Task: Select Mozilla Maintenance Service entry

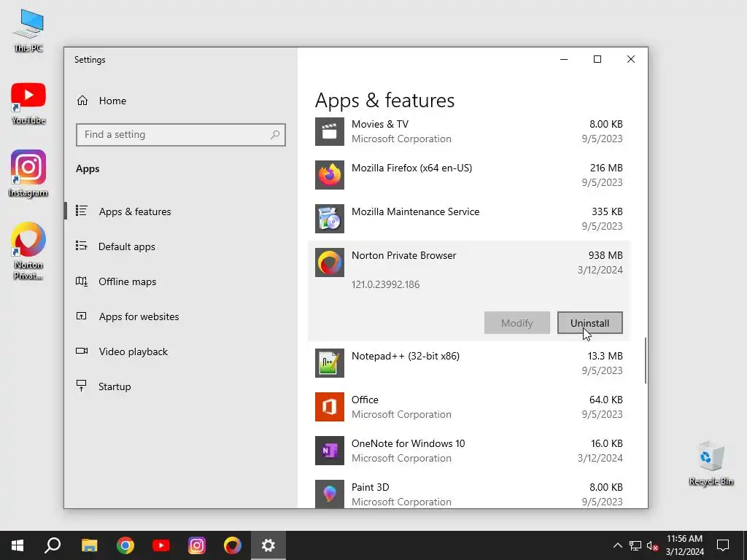Action: [x=415, y=211]
